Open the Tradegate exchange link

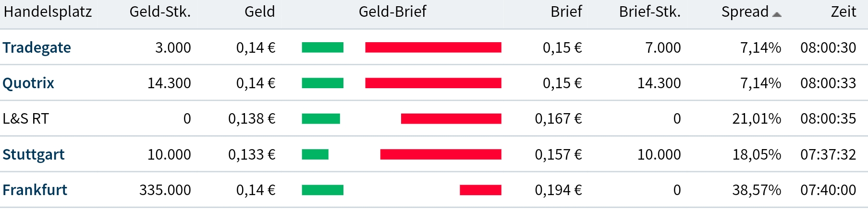(37, 47)
